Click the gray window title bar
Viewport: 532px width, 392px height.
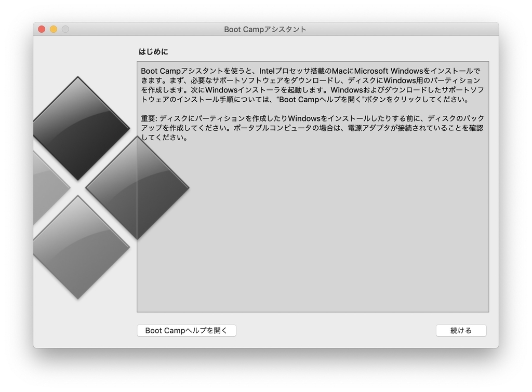pyautogui.click(x=364, y=29)
